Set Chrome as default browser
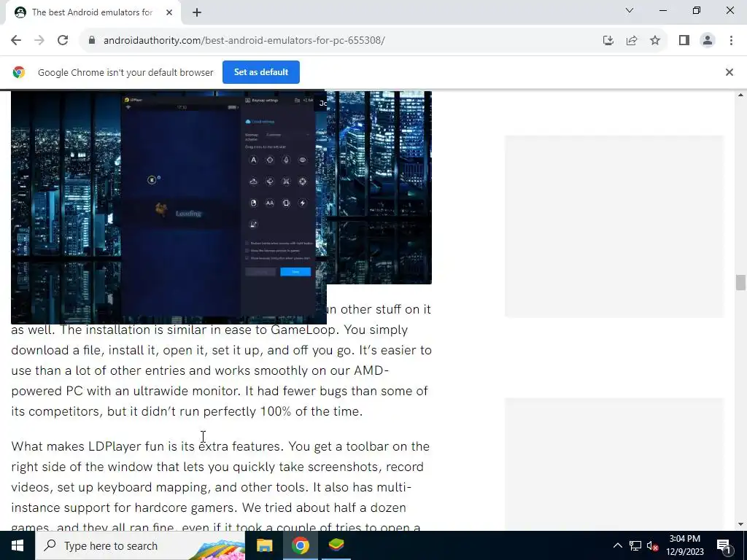The height and width of the screenshot is (560, 747). point(261,72)
